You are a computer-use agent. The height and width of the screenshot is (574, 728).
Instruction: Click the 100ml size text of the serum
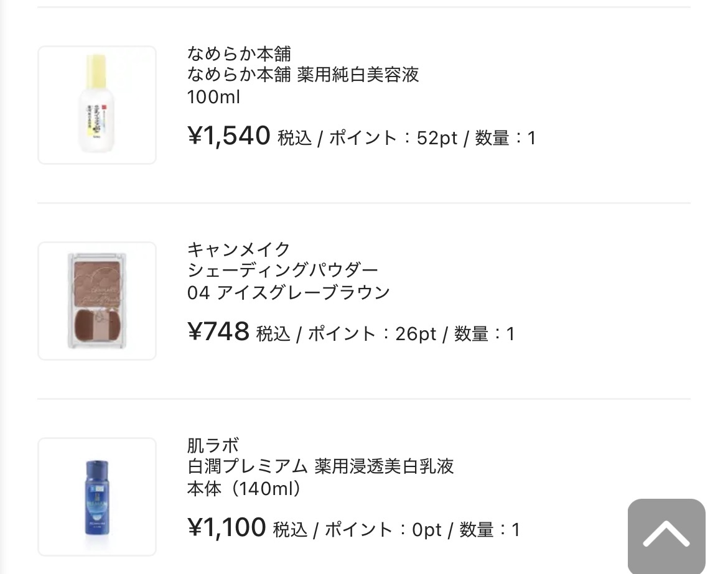click(213, 97)
